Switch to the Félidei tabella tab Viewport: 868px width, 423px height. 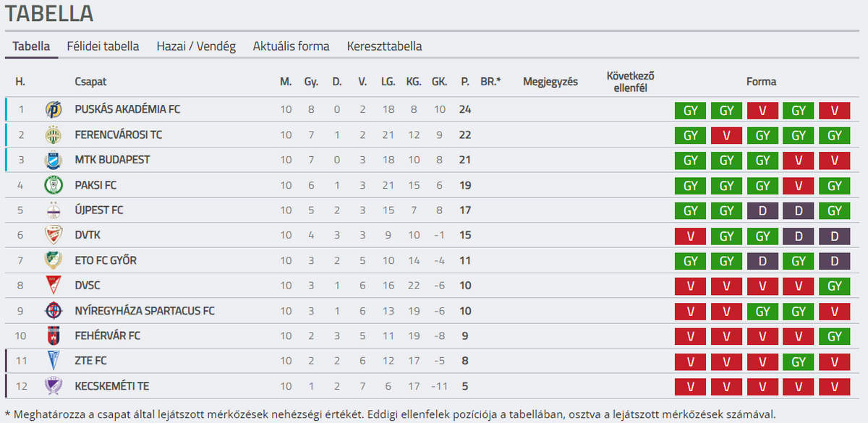[x=103, y=46]
